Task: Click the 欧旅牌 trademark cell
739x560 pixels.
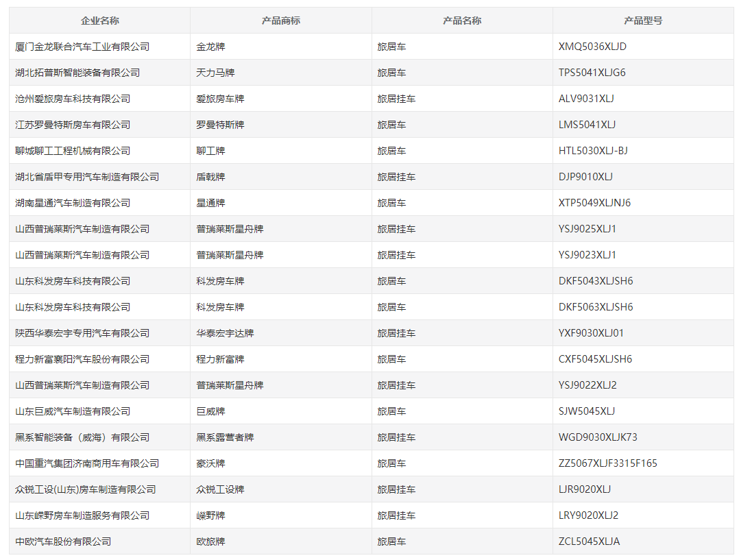Action: click(x=281, y=541)
